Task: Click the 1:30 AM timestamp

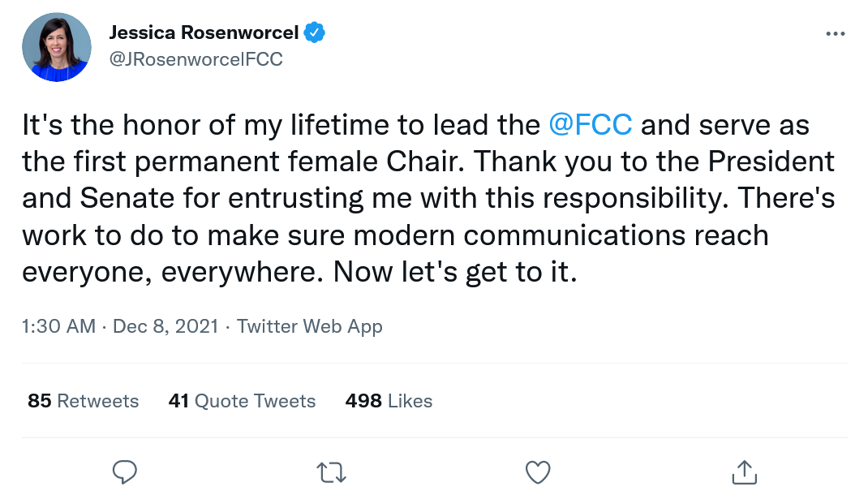Action: [58, 326]
